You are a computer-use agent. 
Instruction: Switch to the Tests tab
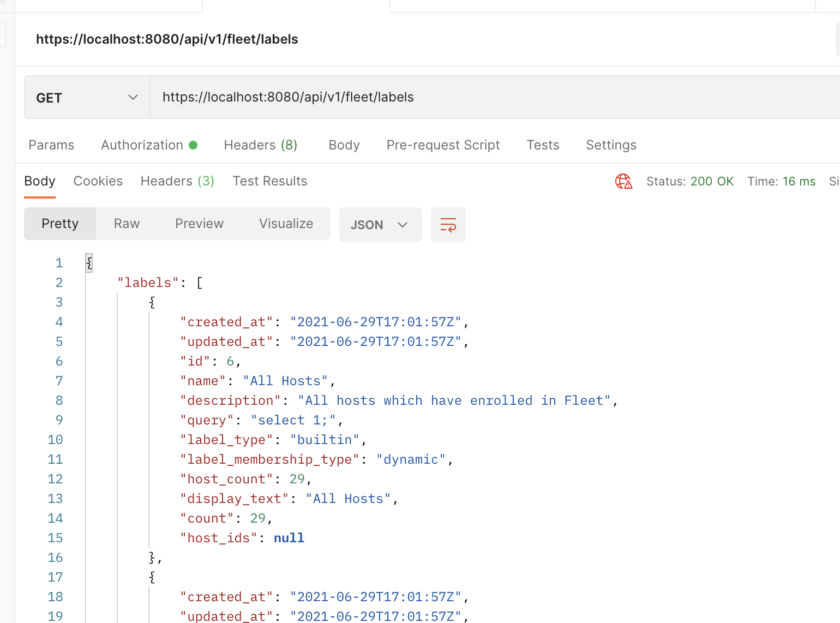[x=543, y=145]
